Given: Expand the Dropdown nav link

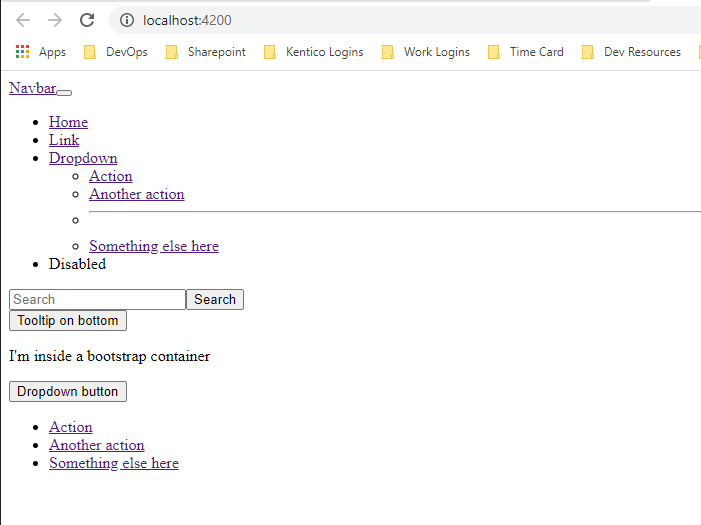Looking at the screenshot, I should click(83, 158).
